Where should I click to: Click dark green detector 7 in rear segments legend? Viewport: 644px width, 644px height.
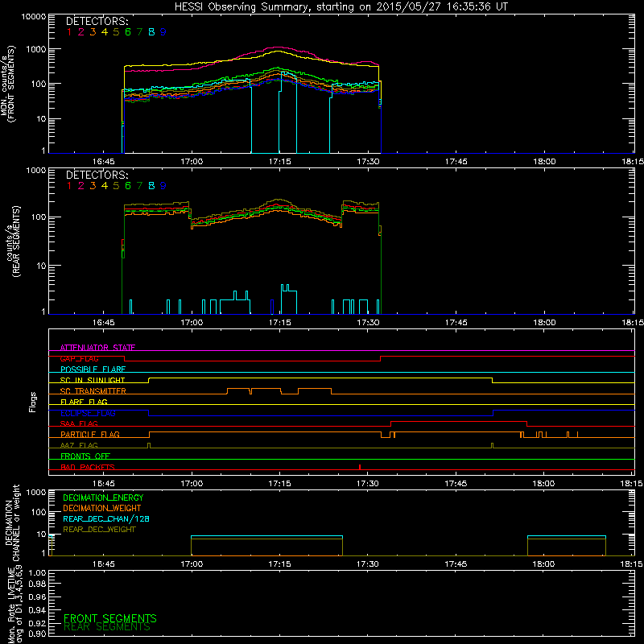139,186
